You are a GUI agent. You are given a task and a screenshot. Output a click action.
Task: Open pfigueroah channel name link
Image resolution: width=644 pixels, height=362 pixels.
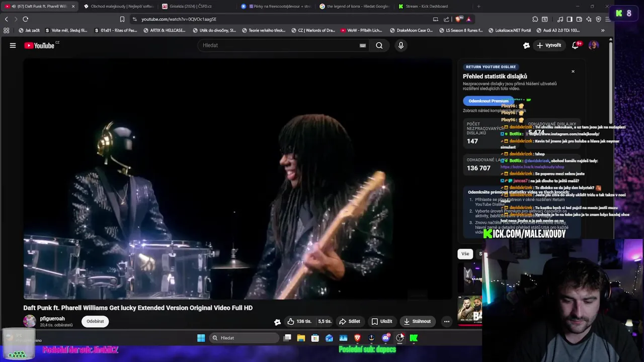[52, 319]
